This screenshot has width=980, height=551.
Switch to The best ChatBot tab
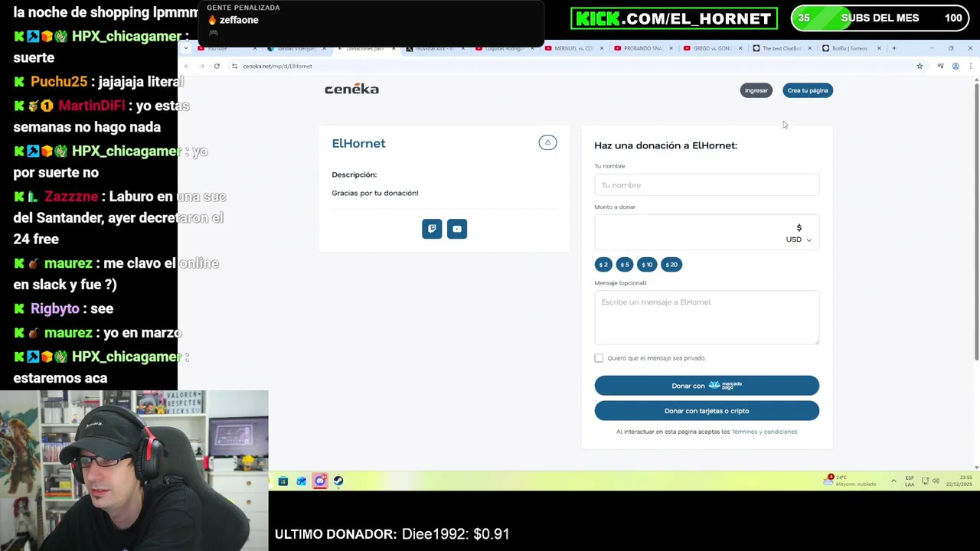(x=781, y=48)
